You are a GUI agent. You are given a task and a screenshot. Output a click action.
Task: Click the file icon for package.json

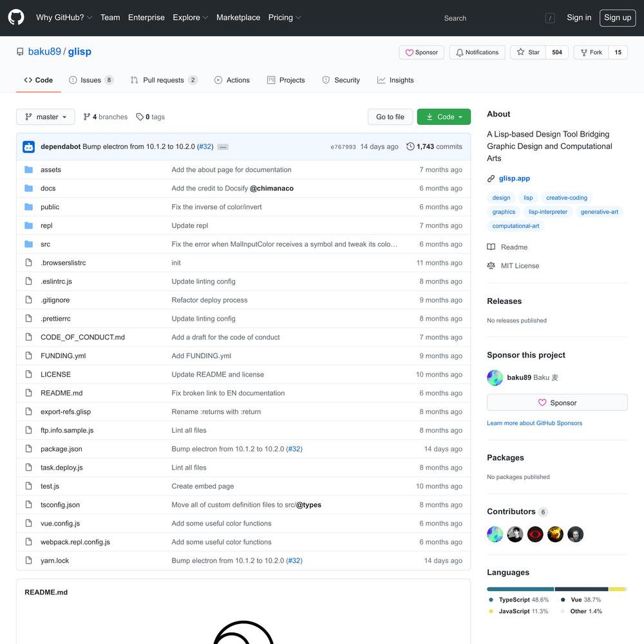[x=29, y=448]
